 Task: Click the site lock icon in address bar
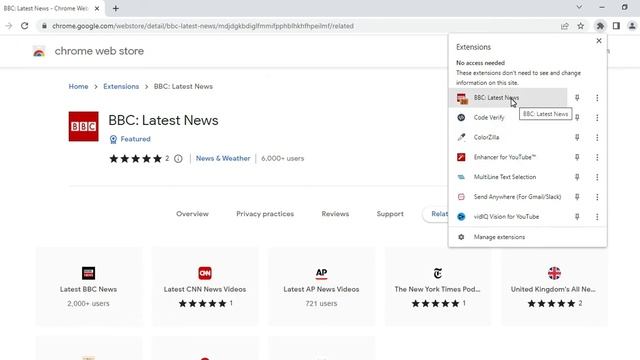pyautogui.click(x=44, y=26)
